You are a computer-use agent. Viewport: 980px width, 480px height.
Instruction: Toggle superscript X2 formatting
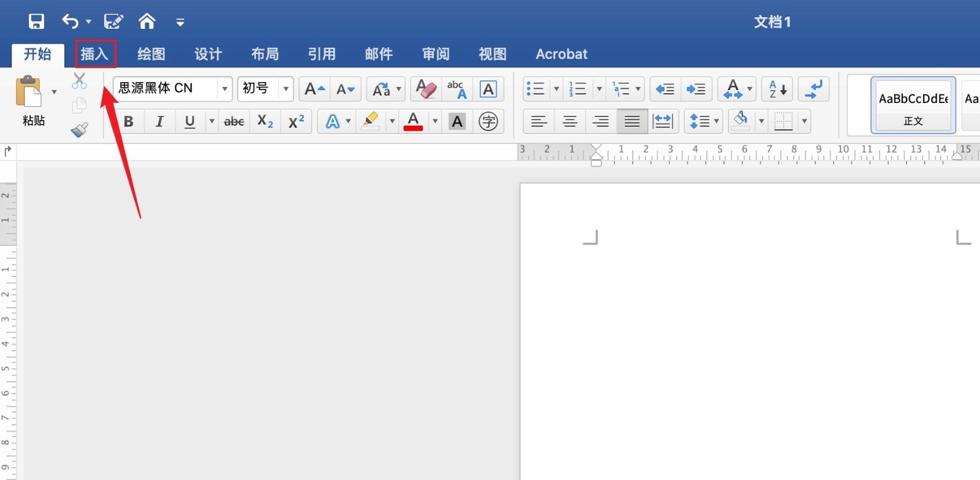[x=296, y=121]
